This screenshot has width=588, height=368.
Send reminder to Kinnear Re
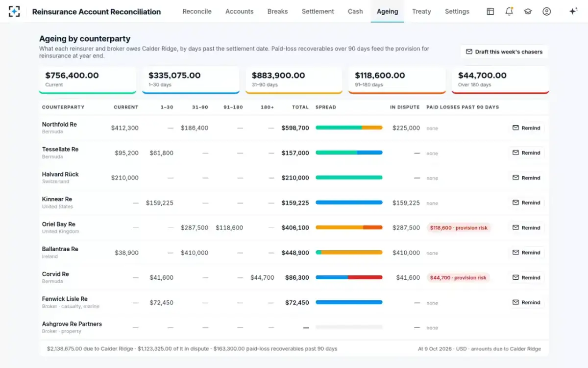(526, 203)
